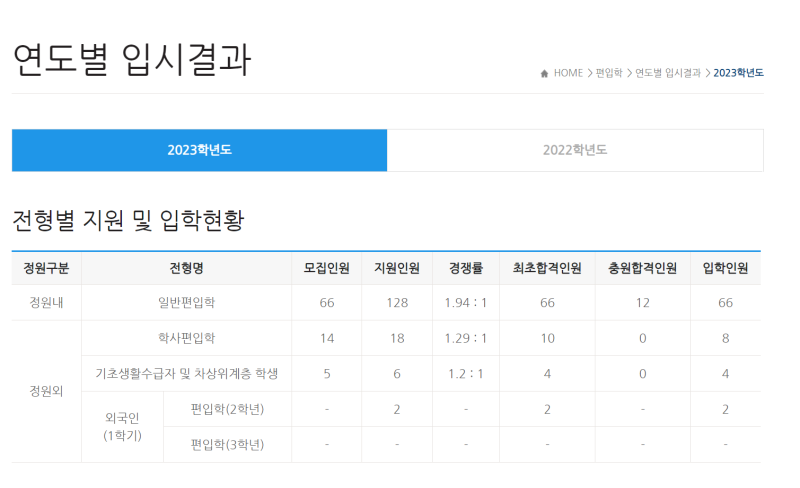Click 기초생활수급자 및 차상위계층 학생 cell
Screen dimensions: 800x488
point(186,373)
